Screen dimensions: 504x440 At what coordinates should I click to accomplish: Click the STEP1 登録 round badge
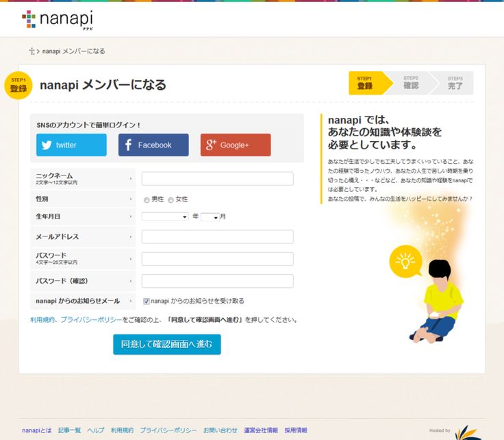coord(18,85)
